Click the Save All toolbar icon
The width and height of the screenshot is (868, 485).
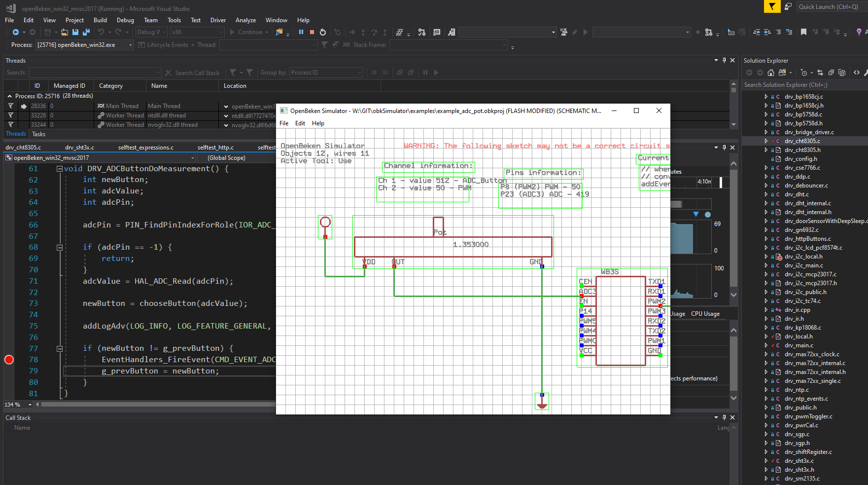coord(86,32)
